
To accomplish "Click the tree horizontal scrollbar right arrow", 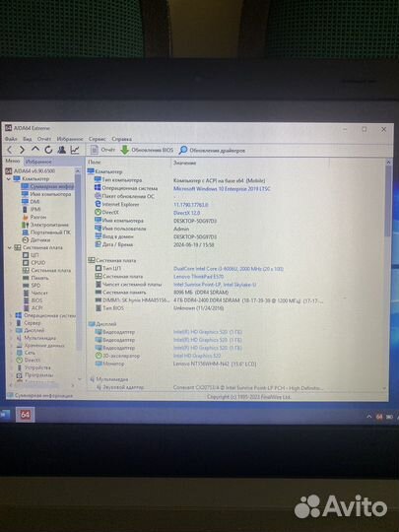I will [x=72, y=385].
